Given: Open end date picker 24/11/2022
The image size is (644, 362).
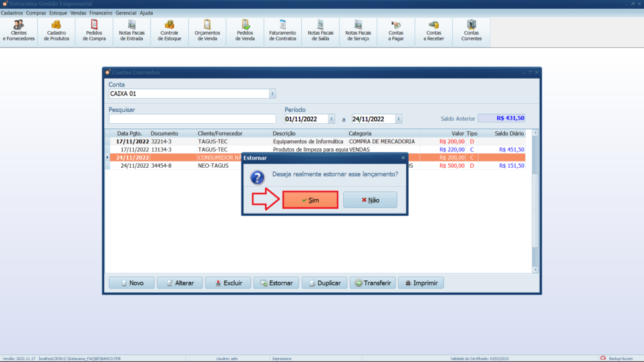Looking at the screenshot, I should 399,119.
